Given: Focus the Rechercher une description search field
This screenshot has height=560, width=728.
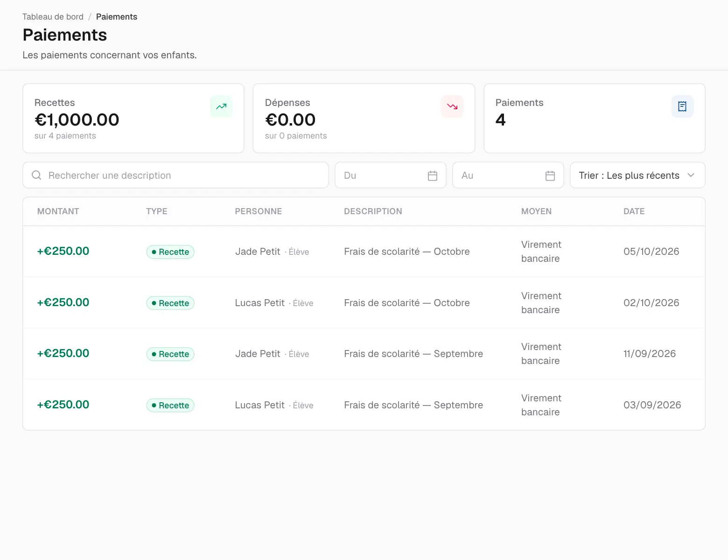Looking at the screenshot, I should [x=175, y=175].
